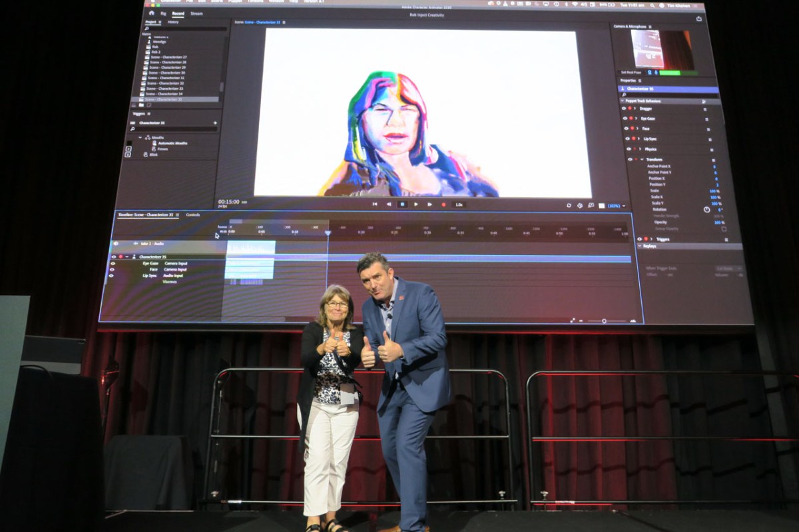Toggle the Group Opacity checkbox
Screen dimensions: 799x532
pyautogui.click(x=724, y=229)
